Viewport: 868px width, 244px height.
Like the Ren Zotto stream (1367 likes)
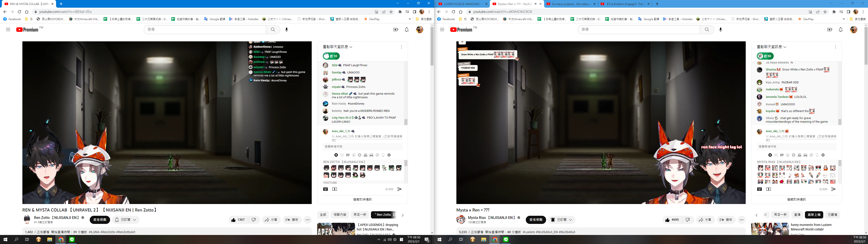pyautogui.click(x=238, y=220)
